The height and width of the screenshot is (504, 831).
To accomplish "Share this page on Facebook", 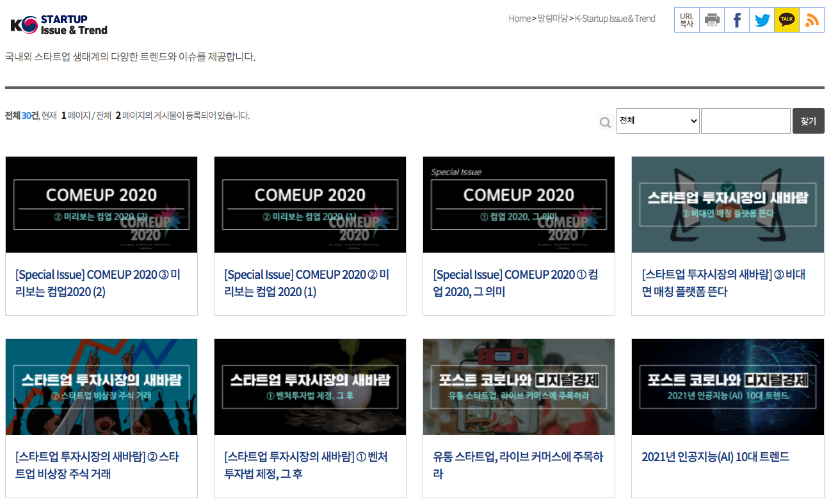I will pos(737,20).
